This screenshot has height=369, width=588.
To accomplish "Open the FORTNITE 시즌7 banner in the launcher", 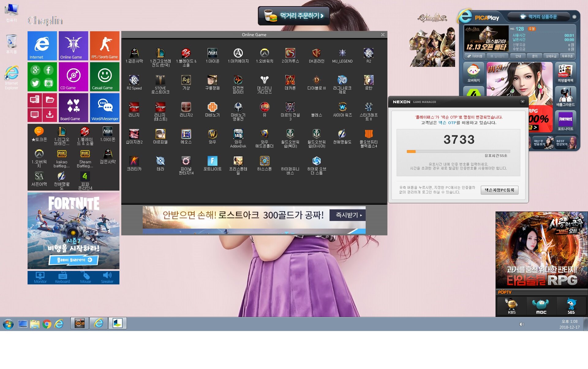I will 73,231.
